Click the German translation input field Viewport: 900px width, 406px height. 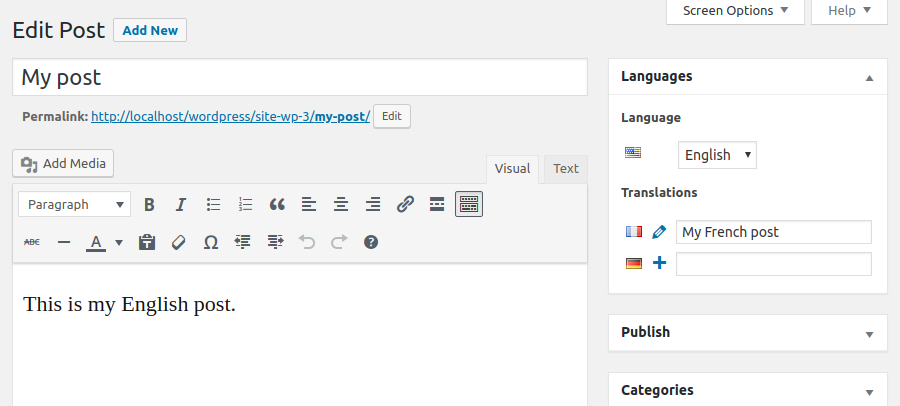pyautogui.click(x=773, y=264)
